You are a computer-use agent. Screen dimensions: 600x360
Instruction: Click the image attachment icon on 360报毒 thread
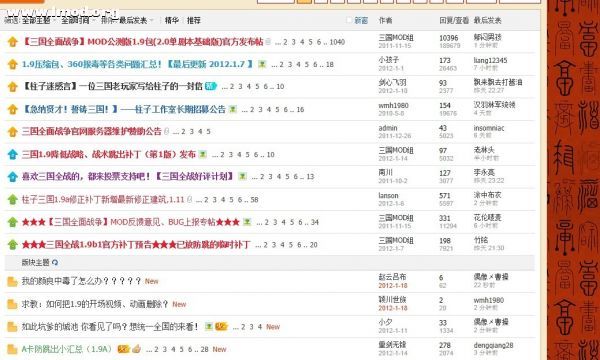[262, 64]
